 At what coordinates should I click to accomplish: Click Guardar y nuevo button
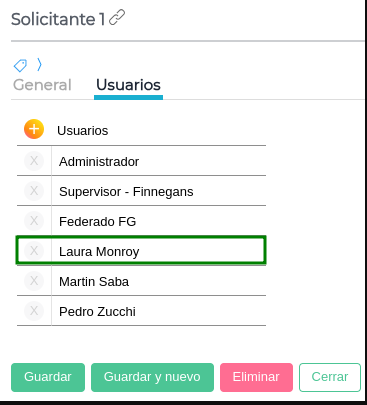(x=152, y=377)
